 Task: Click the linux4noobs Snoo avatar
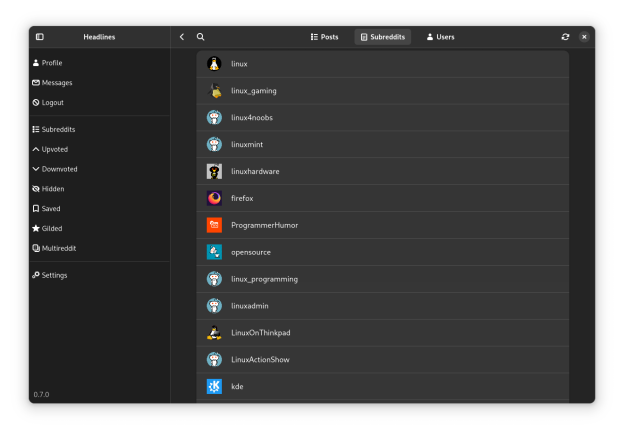pos(214,117)
